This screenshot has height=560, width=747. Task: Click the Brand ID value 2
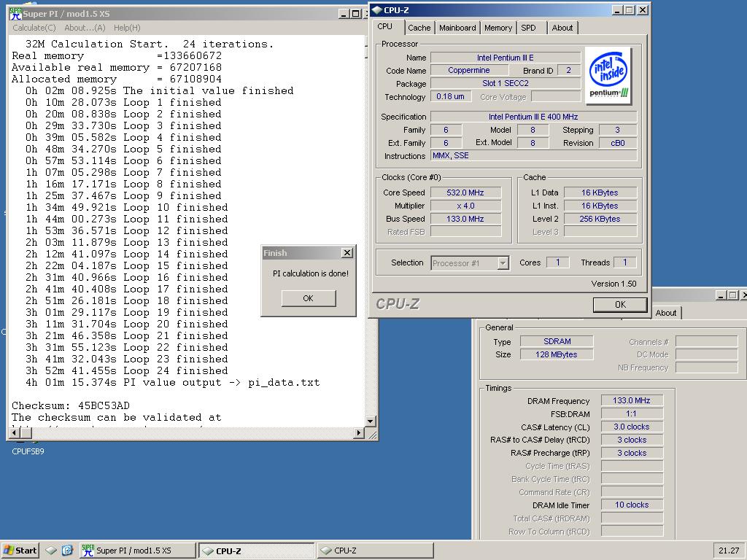pyautogui.click(x=568, y=70)
